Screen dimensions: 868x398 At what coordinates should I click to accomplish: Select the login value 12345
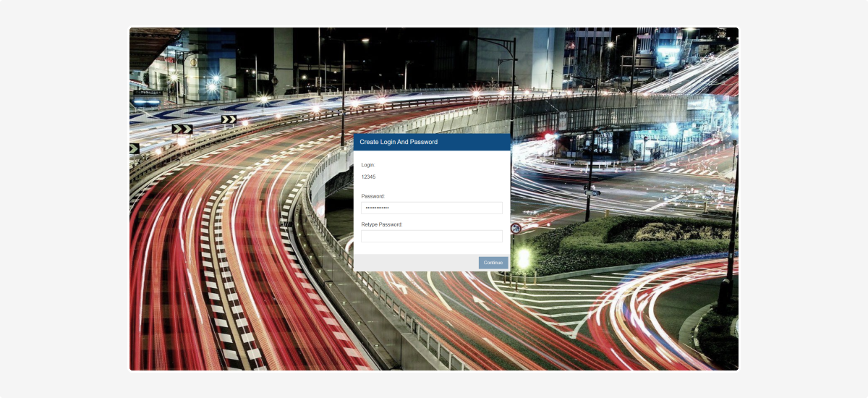coord(369,177)
